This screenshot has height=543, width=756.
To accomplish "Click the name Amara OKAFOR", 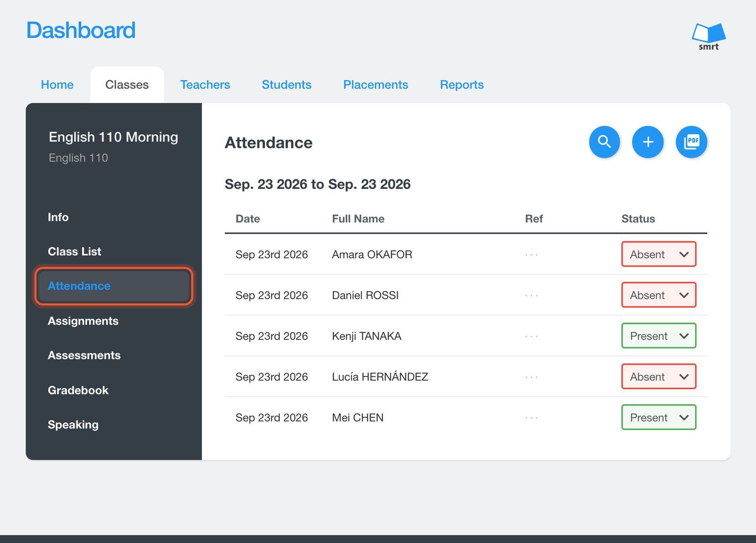I will pos(372,255).
